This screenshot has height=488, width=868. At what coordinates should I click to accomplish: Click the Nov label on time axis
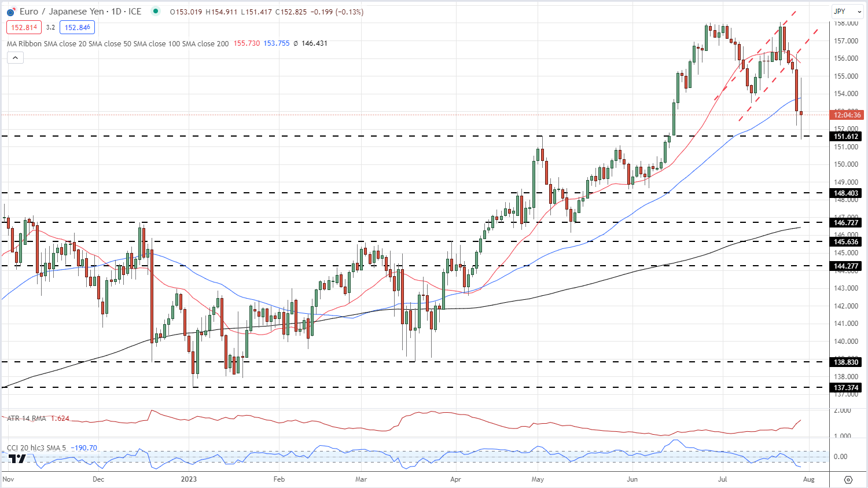click(x=8, y=479)
